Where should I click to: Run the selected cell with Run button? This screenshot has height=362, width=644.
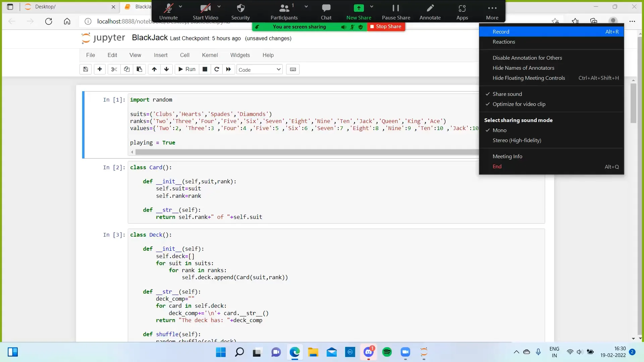(x=187, y=69)
